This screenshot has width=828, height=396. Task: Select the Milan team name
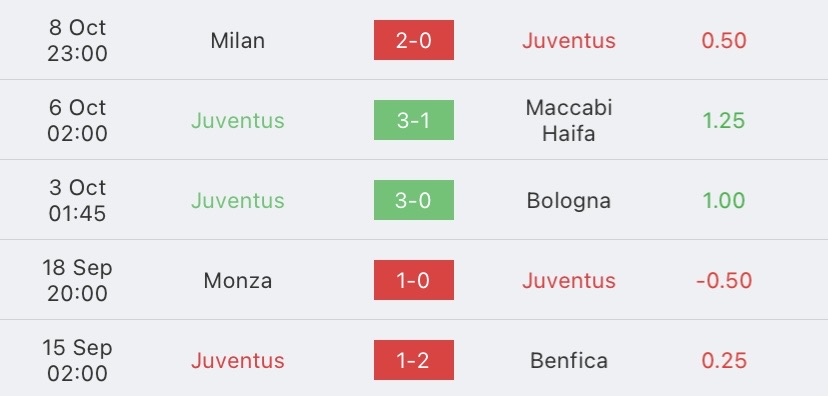pos(238,41)
